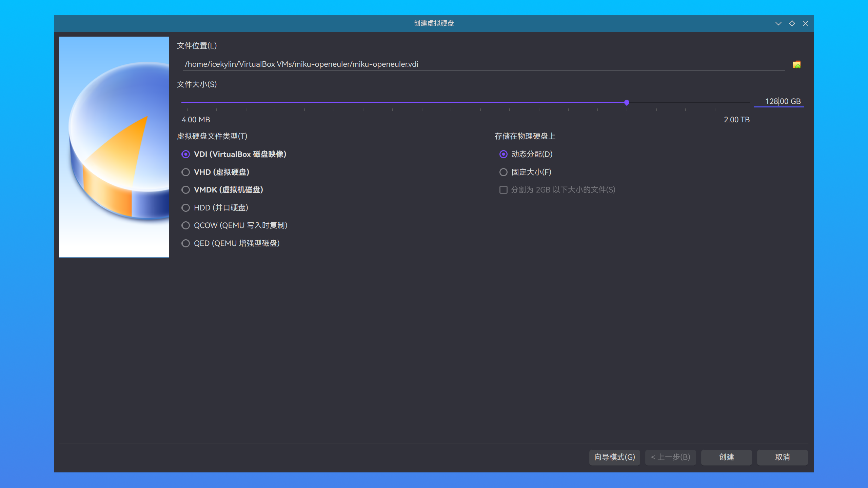Click the file location path field
868x488 pixels.
tap(484, 64)
